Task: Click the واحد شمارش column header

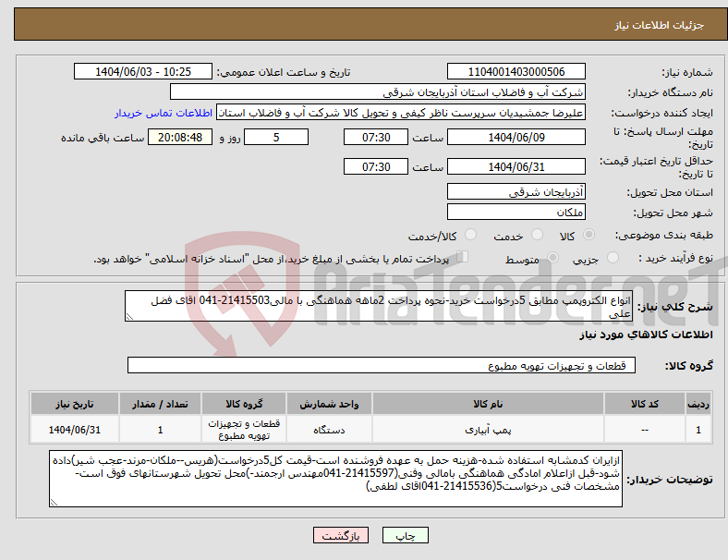Action: [x=329, y=404]
